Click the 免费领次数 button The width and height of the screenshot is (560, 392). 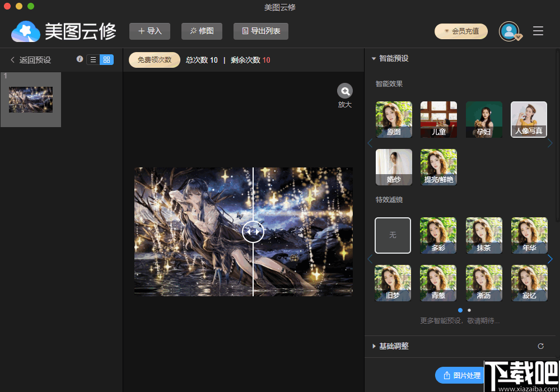[x=155, y=60]
